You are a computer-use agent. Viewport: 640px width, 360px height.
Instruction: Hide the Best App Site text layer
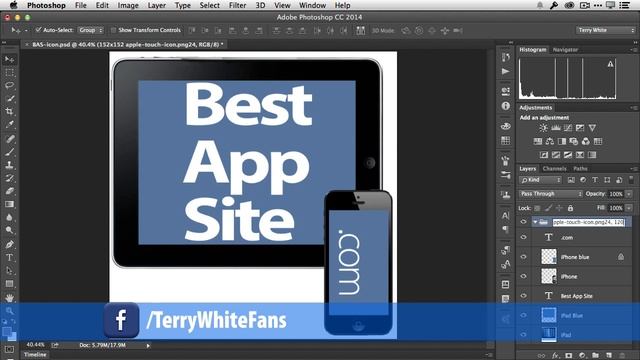524,296
